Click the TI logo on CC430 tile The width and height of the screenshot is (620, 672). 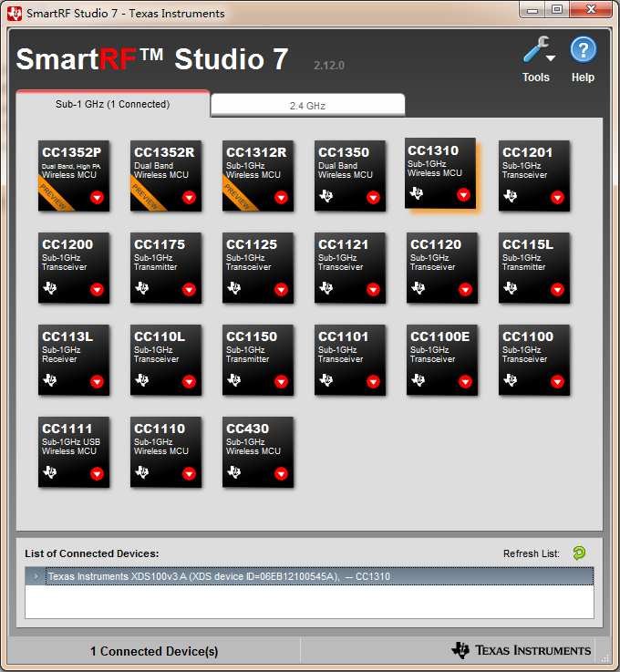pyautogui.click(x=234, y=472)
